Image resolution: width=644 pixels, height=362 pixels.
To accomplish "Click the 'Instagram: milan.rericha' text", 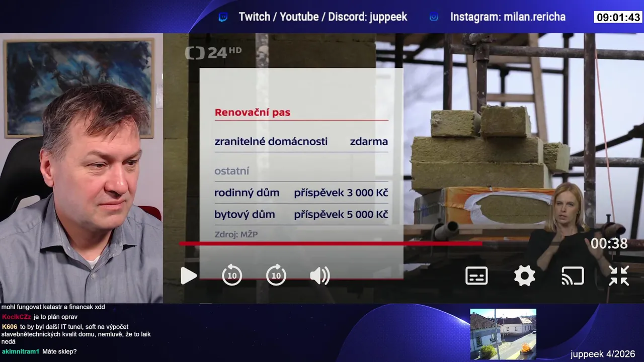I will (x=508, y=17).
